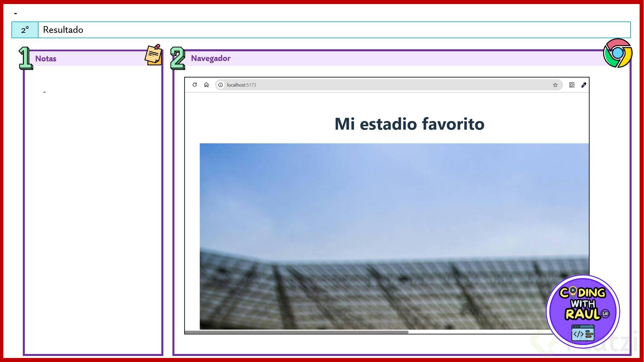Open site info icon beside localhost URL
The width and height of the screenshot is (644, 362).
[x=220, y=85]
